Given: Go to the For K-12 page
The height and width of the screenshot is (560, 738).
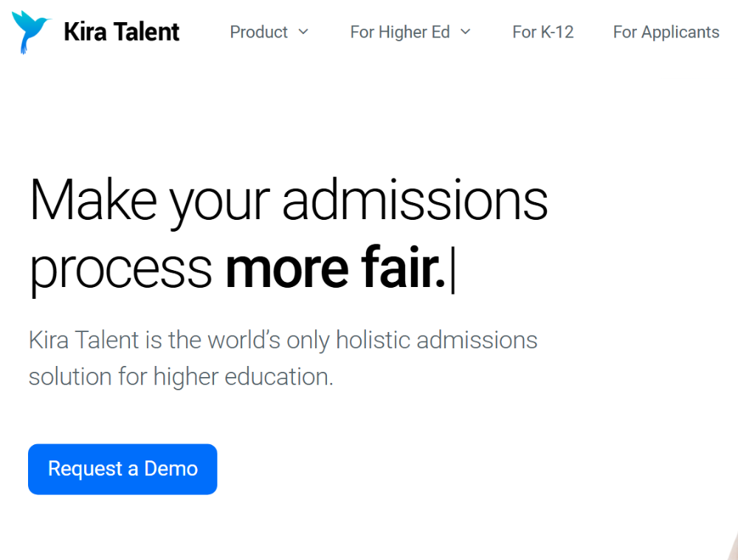Looking at the screenshot, I should (543, 32).
